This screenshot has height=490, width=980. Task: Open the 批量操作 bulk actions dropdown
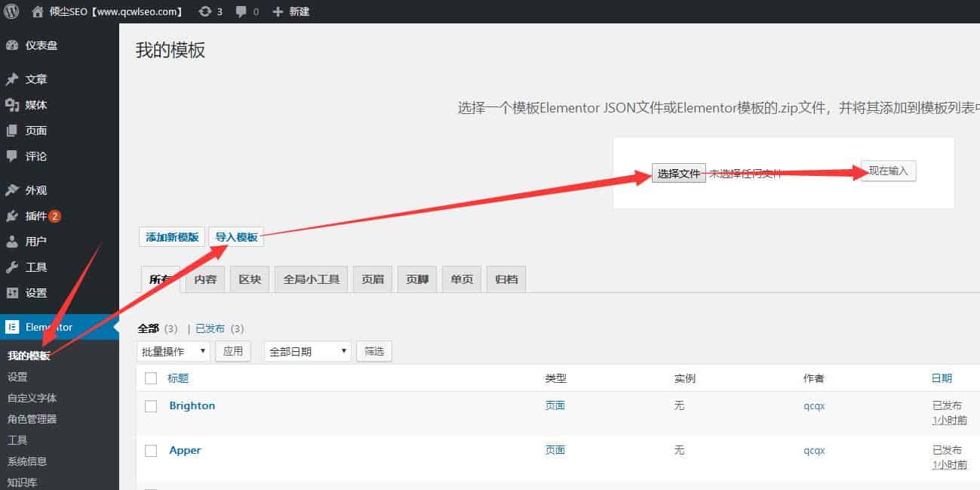tap(174, 351)
